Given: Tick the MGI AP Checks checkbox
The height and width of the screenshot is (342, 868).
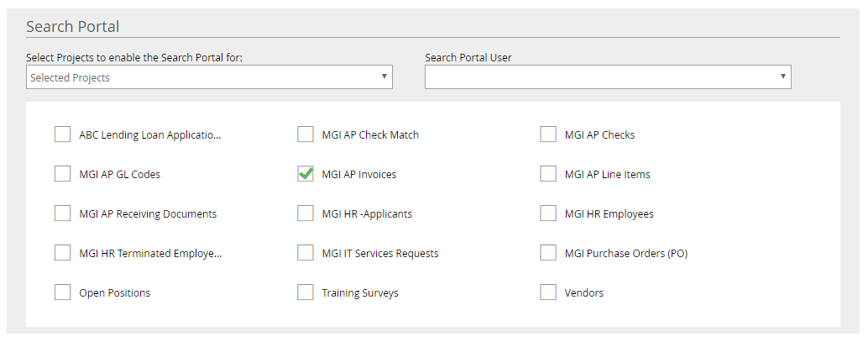Looking at the screenshot, I should (x=548, y=134).
